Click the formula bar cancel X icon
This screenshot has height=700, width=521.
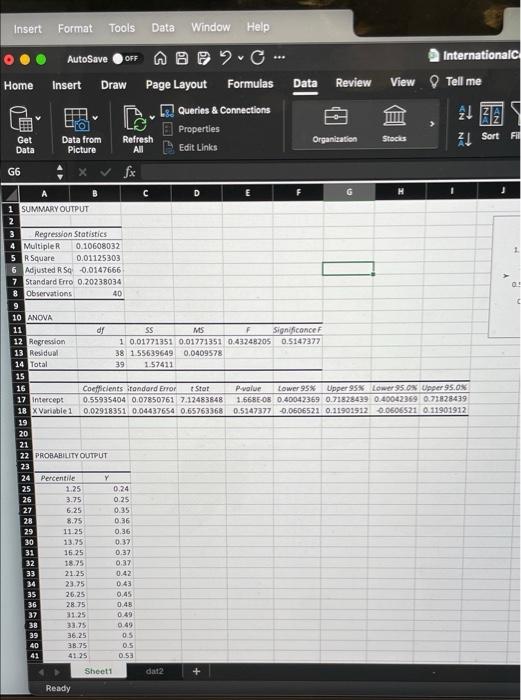point(82,172)
